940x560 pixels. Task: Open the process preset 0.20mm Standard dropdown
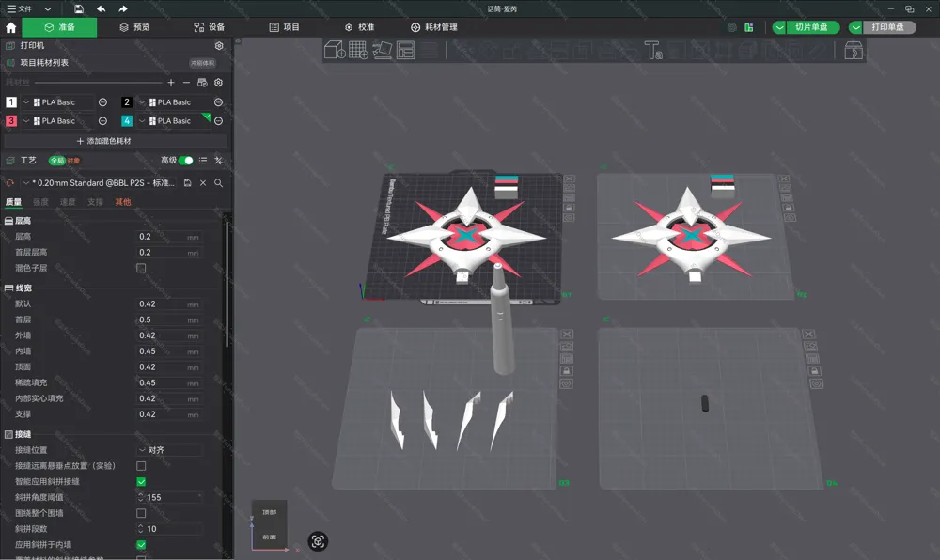coord(99,183)
